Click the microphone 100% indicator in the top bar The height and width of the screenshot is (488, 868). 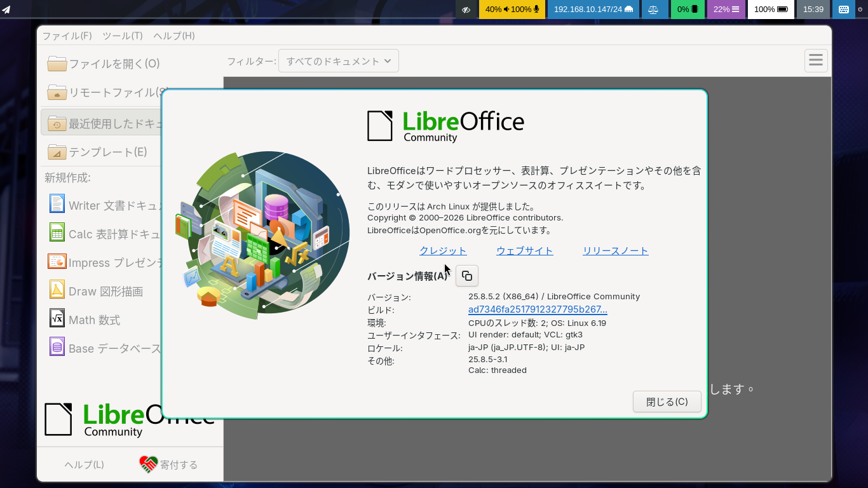coord(526,10)
